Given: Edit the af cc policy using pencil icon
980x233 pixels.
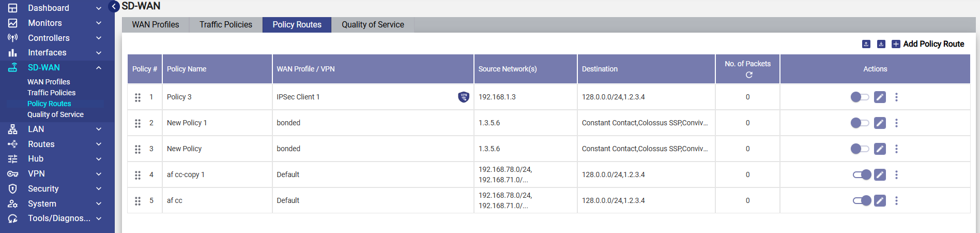Looking at the screenshot, I should [880, 200].
